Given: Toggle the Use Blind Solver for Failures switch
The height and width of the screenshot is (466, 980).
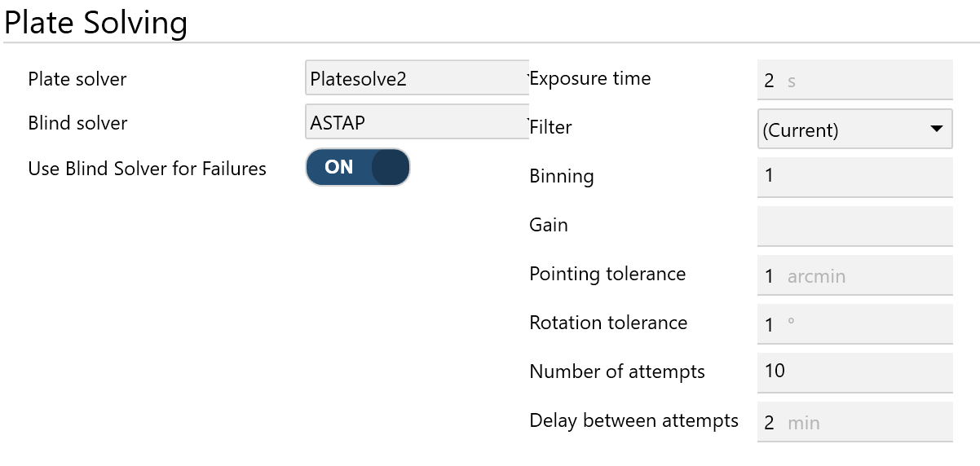Looking at the screenshot, I should click(357, 167).
